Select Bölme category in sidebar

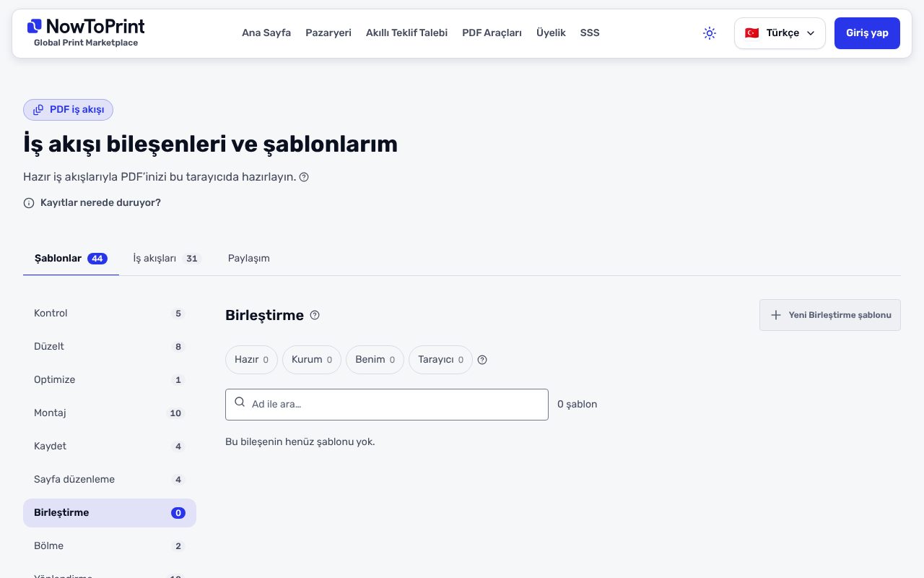[x=110, y=546]
